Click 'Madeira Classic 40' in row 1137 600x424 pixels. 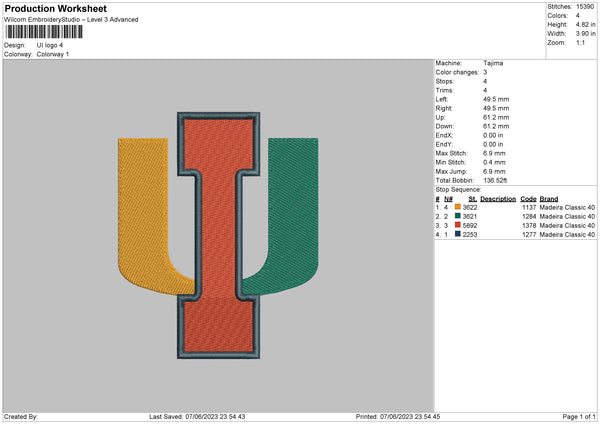click(567, 207)
